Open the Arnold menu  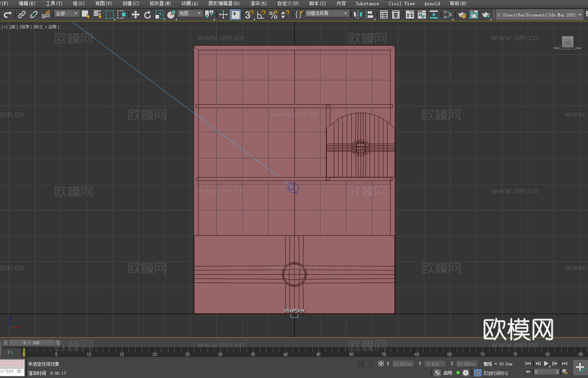tap(432, 3)
